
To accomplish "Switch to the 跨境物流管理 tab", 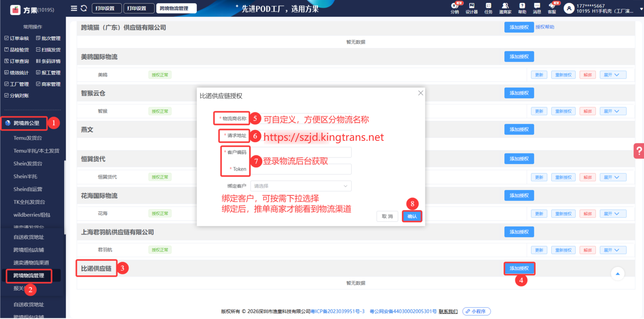I will [x=176, y=8].
